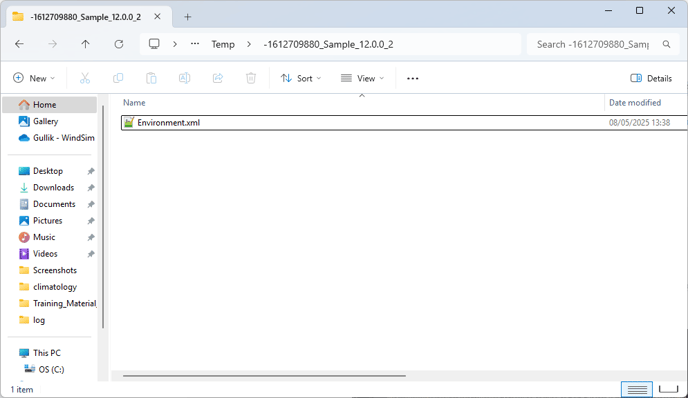
Task: Go up one folder level
Action: pos(85,44)
